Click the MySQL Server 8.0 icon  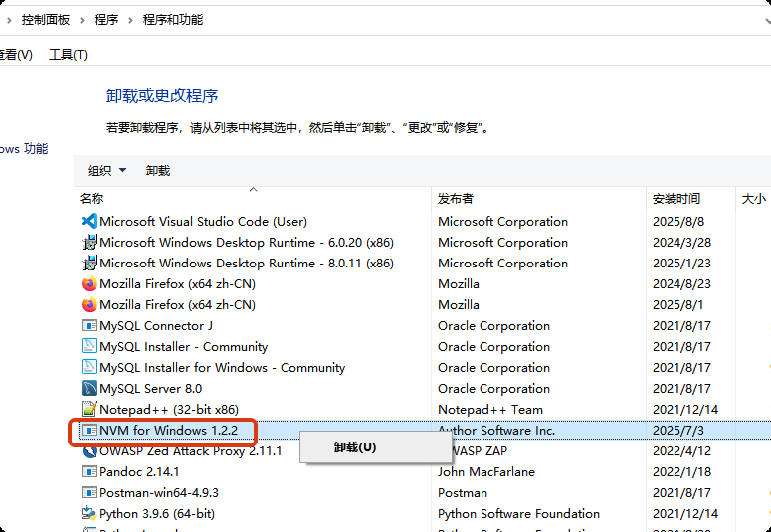tap(89, 389)
